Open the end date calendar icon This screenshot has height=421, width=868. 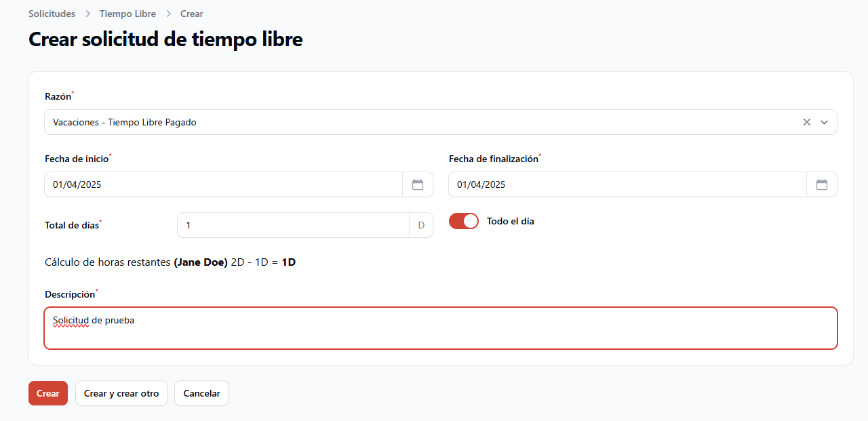click(x=822, y=184)
